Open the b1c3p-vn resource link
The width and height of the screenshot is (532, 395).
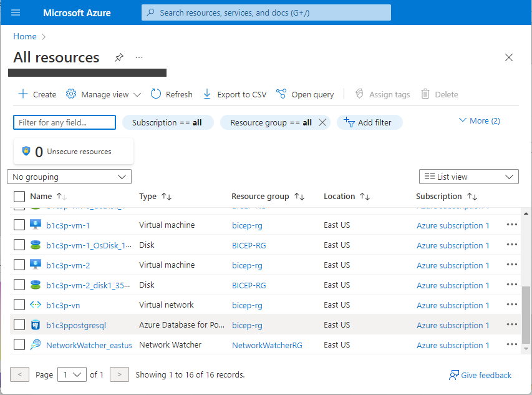click(x=63, y=306)
